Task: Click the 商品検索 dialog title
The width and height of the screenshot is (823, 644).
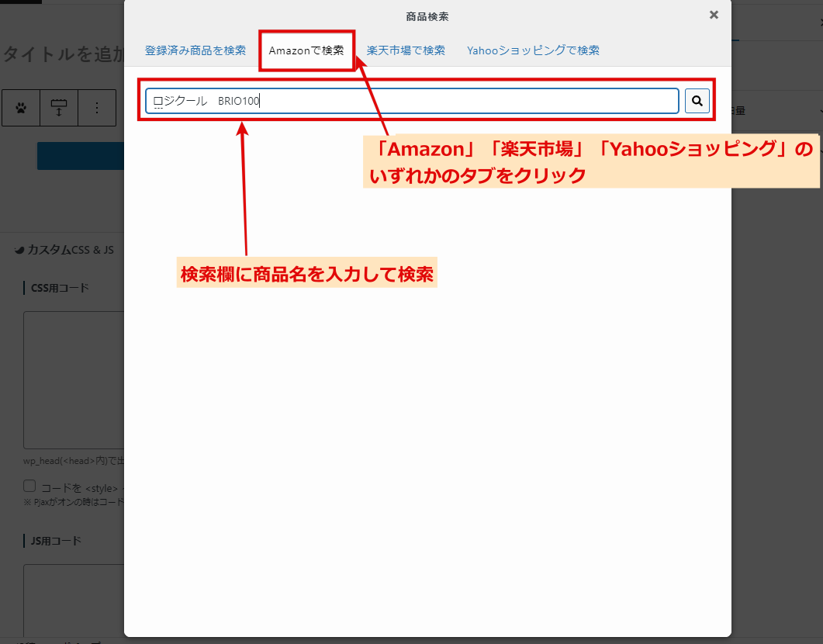Action: coord(427,17)
